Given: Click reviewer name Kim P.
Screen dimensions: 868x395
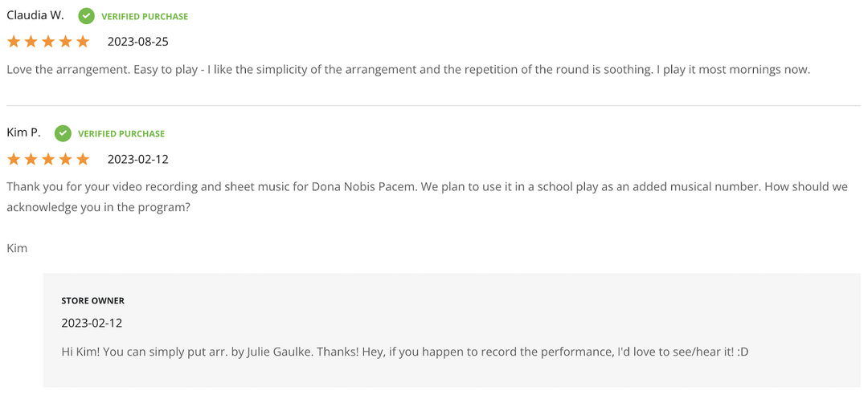Looking at the screenshot, I should pyautogui.click(x=23, y=132).
